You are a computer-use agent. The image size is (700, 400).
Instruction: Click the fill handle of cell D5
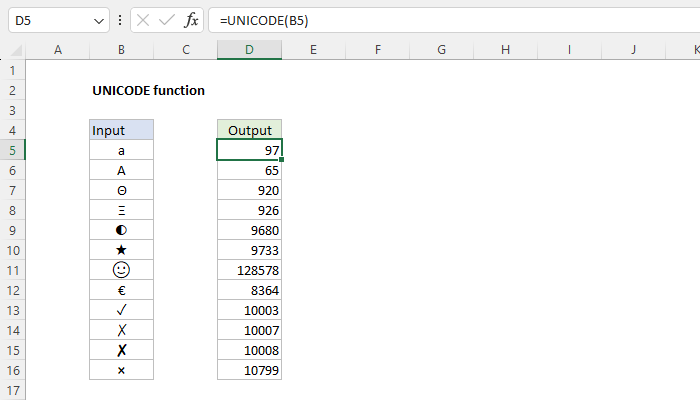pos(282,159)
